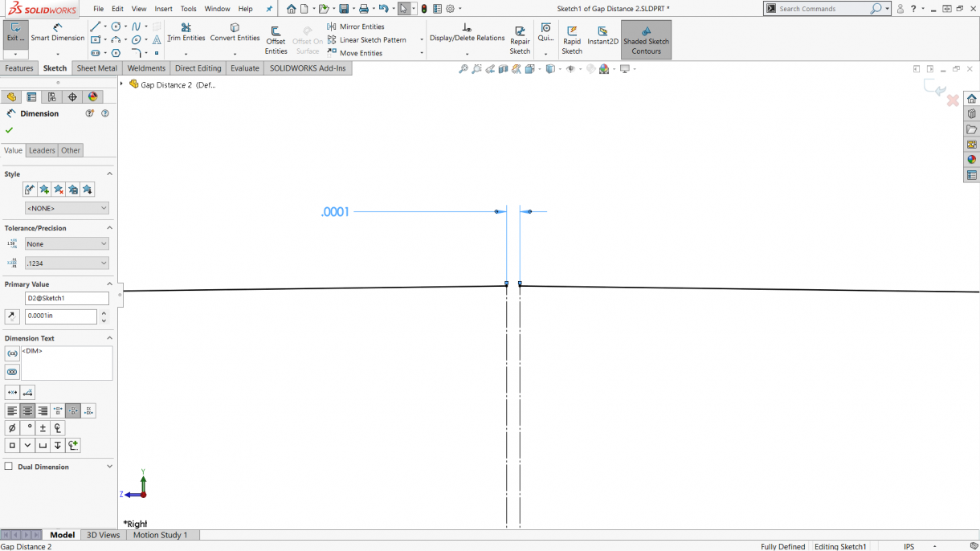This screenshot has height=551, width=980.
Task: Expand the Gap Distance 2 tree node
Action: [122, 84]
